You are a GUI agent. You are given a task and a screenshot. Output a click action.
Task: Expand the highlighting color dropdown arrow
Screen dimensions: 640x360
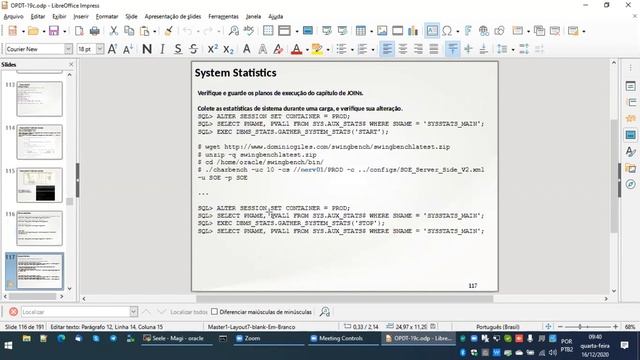click(328, 50)
